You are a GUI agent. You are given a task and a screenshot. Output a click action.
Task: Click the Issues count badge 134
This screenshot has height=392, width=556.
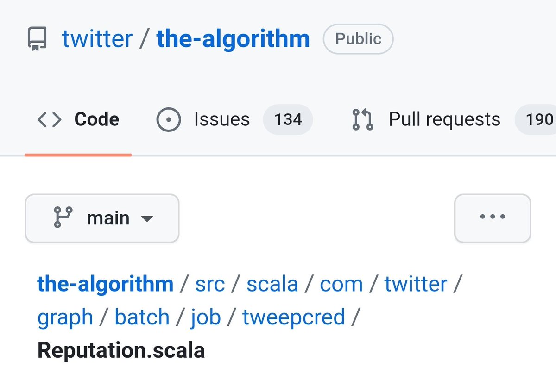(x=288, y=120)
